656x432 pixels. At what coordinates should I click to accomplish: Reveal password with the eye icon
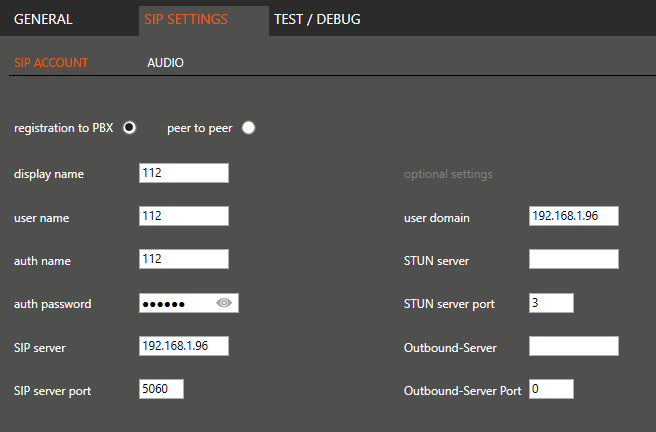[224, 303]
